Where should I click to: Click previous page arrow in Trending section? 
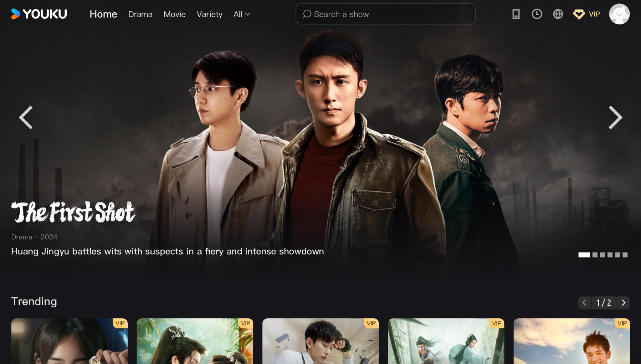(585, 302)
